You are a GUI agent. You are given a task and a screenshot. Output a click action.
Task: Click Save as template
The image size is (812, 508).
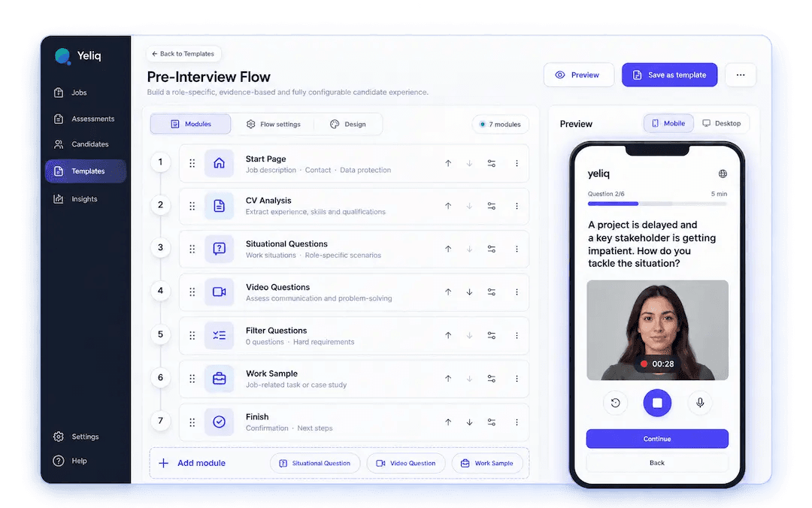coord(670,75)
